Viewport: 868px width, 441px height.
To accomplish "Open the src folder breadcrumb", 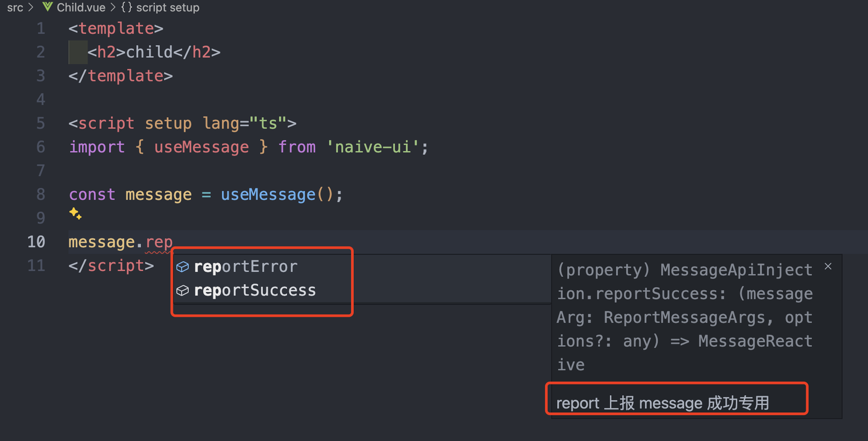I will click(x=15, y=7).
